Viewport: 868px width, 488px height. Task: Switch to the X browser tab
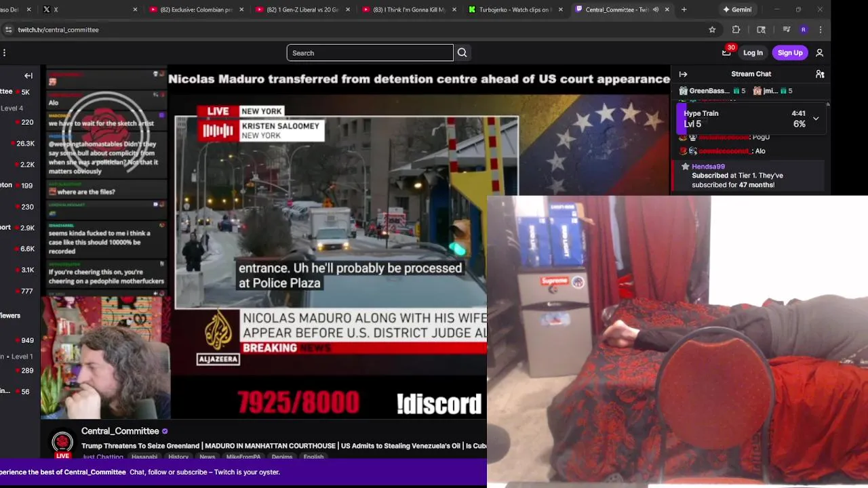pyautogui.click(x=88, y=9)
